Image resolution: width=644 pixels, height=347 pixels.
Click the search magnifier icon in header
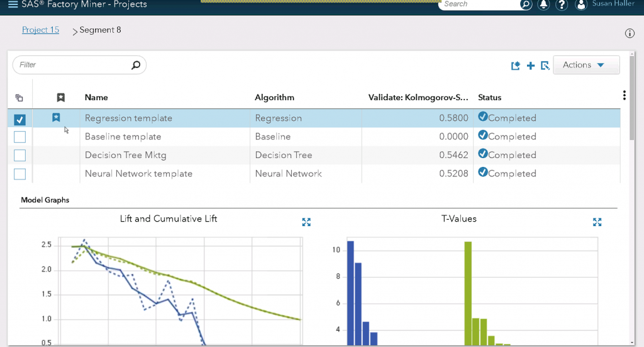click(x=526, y=4)
